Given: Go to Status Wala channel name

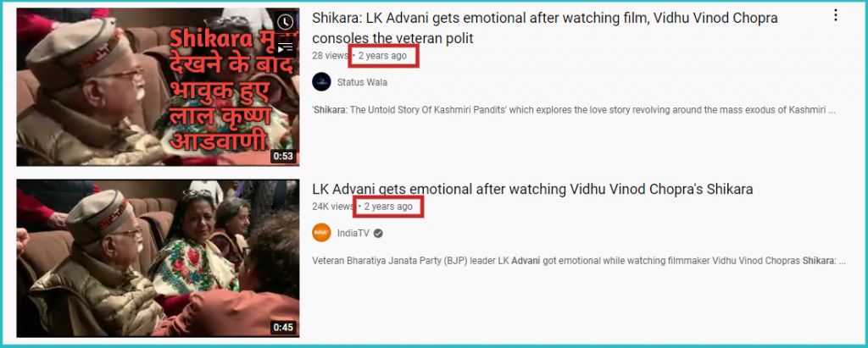Looking at the screenshot, I should click(362, 82).
